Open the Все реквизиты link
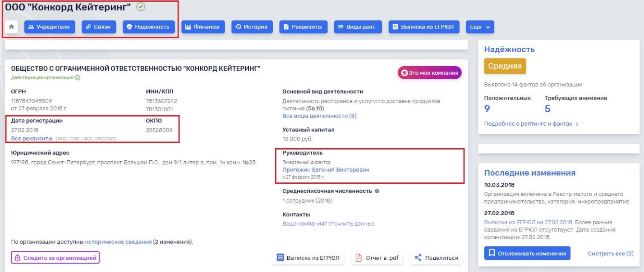644x272 pixels. pyautogui.click(x=32, y=138)
